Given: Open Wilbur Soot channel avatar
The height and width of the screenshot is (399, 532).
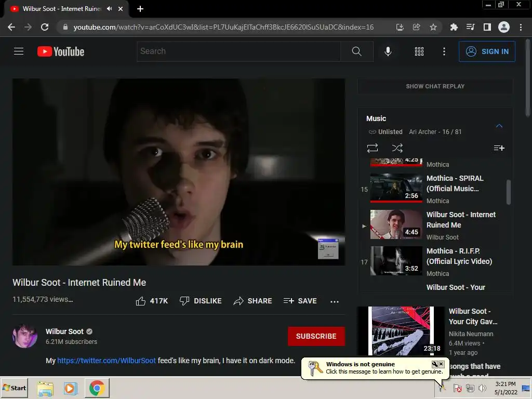Looking at the screenshot, I should tap(25, 336).
